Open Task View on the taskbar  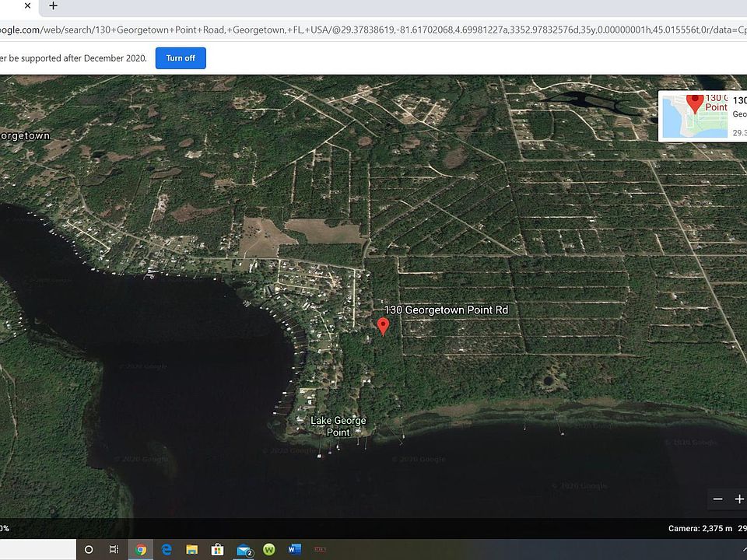(114, 550)
